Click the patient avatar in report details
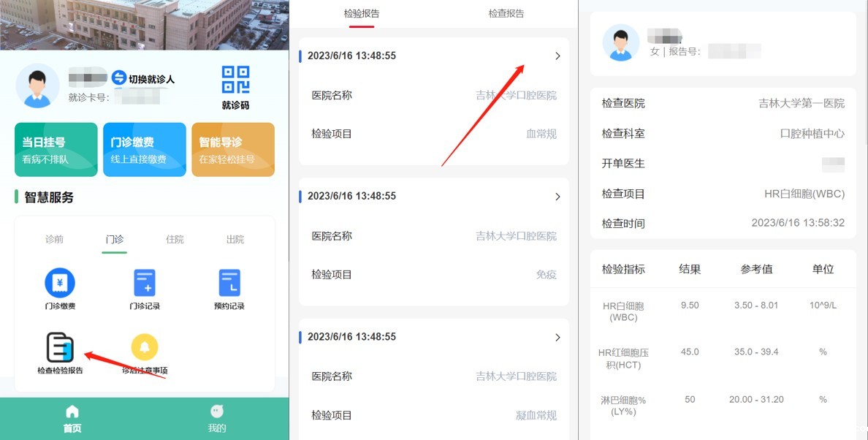 pos(620,42)
